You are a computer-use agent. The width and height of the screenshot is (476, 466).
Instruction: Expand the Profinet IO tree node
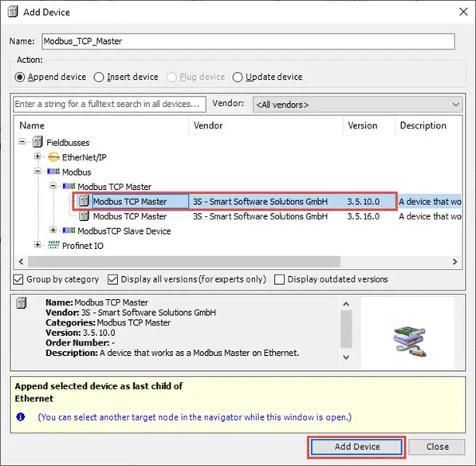pos(37,244)
